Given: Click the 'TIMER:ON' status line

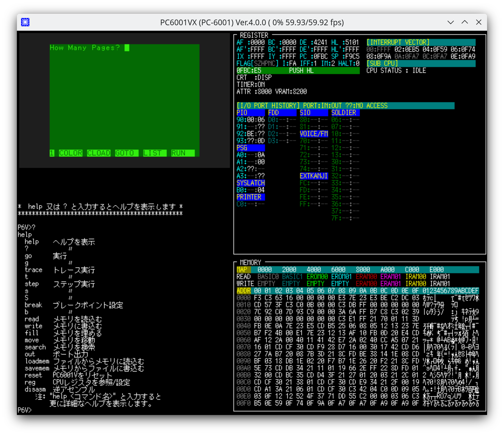Looking at the screenshot, I should (251, 84).
